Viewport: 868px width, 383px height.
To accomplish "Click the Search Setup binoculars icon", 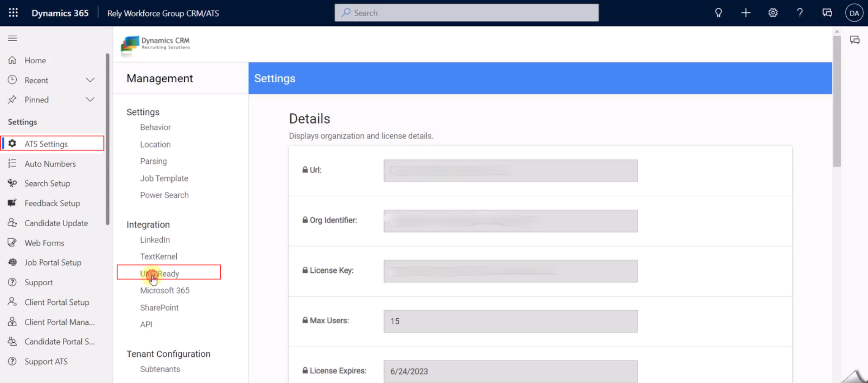I will pos(12,183).
